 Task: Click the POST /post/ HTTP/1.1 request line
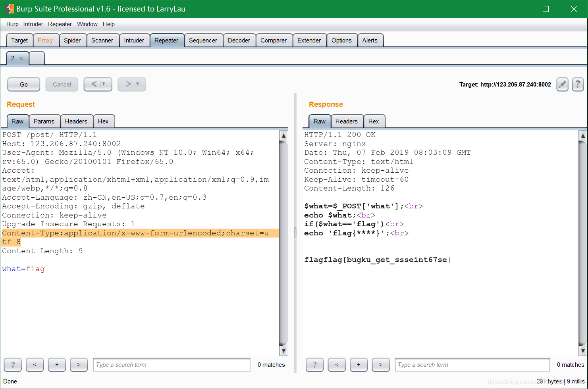point(50,135)
